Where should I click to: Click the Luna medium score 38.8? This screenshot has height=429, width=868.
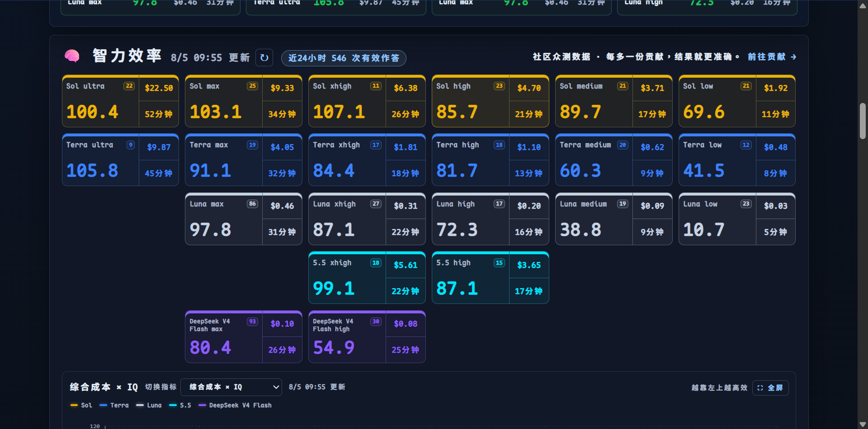click(580, 230)
